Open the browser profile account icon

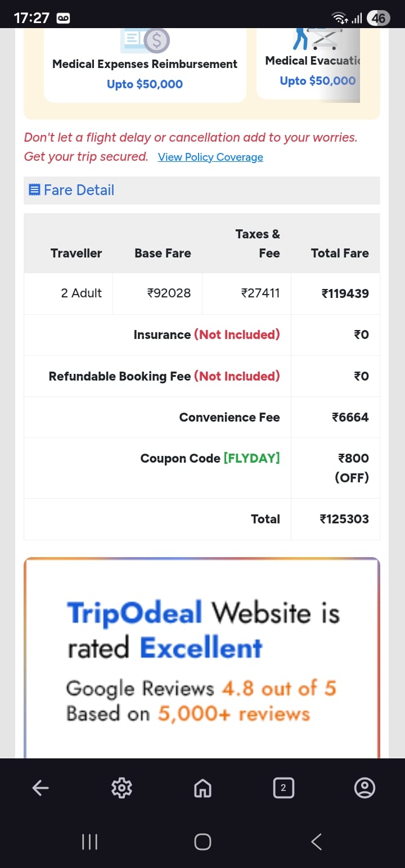pyautogui.click(x=364, y=788)
